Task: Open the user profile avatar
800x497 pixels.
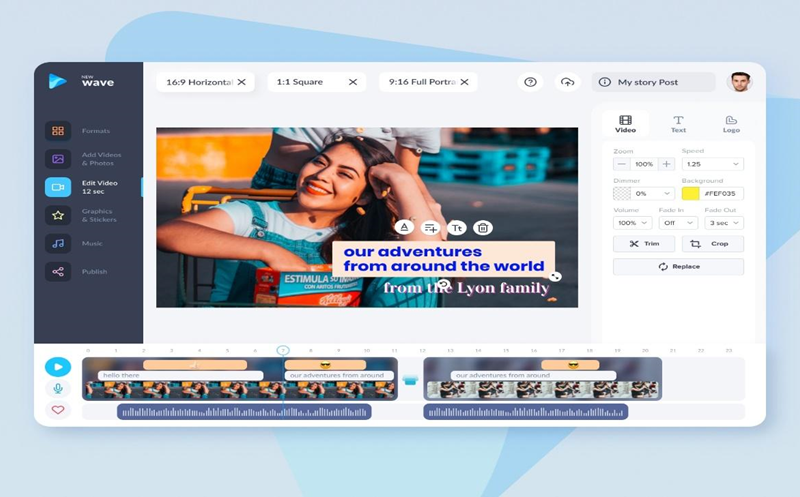Action: click(x=739, y=82)
